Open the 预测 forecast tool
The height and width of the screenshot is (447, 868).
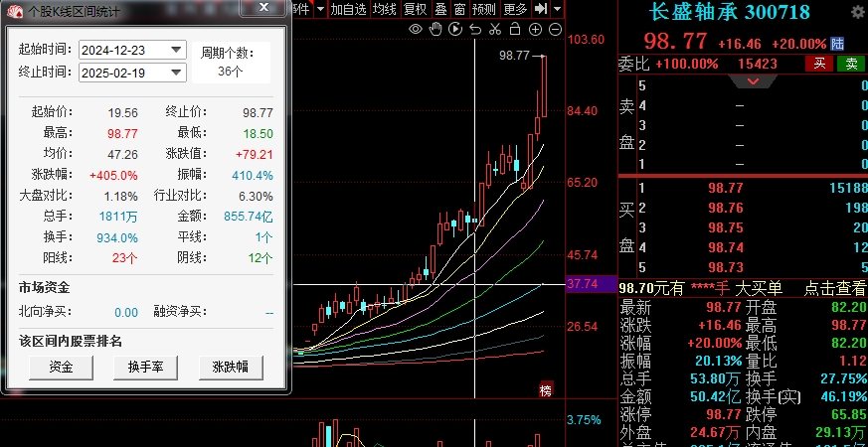click(484, 9)
